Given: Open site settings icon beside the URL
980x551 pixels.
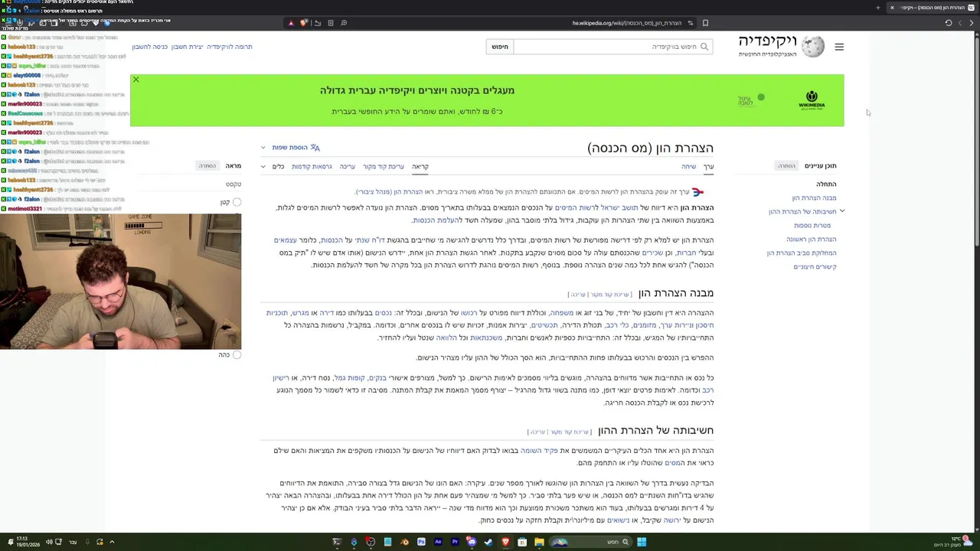Looking at the screenshot, I should coord(691,23).
